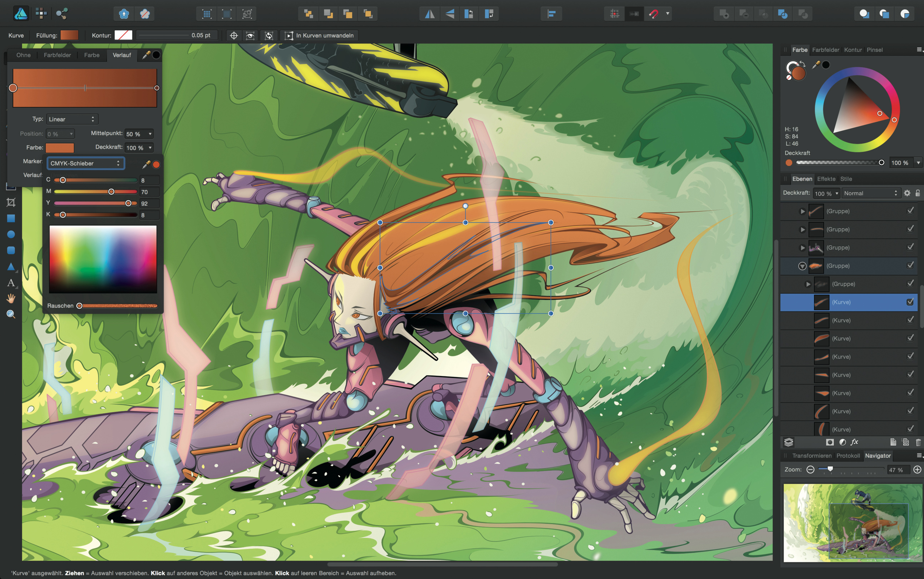
Task: Click the In Kurven umwandeln button
Action: tap(319, 35)
